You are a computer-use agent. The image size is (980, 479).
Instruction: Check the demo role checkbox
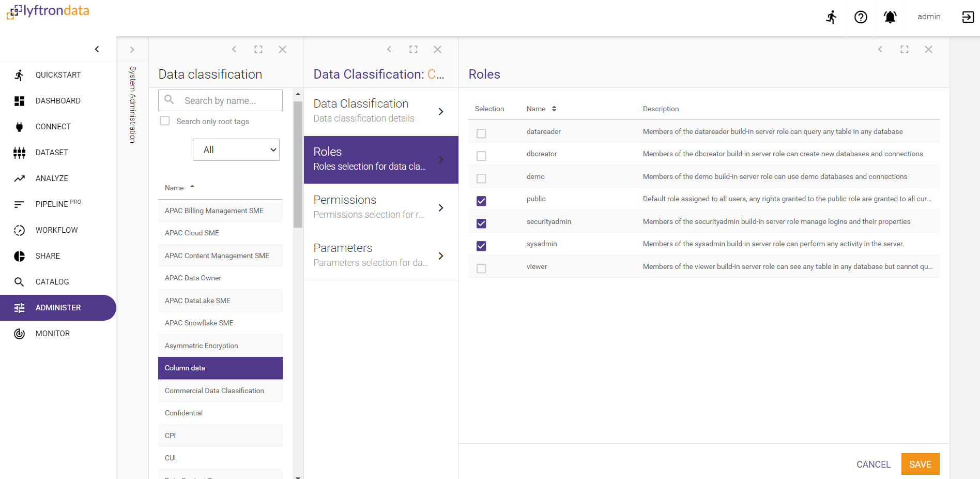(x=481, y=178)
